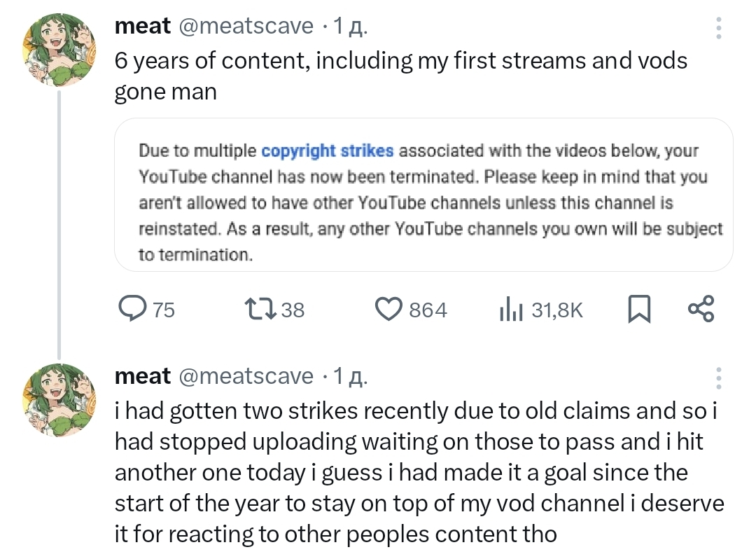756x552 pixels.
Task: View analytics bar-chart icon of first tweet
Action: tap(512, 309)
